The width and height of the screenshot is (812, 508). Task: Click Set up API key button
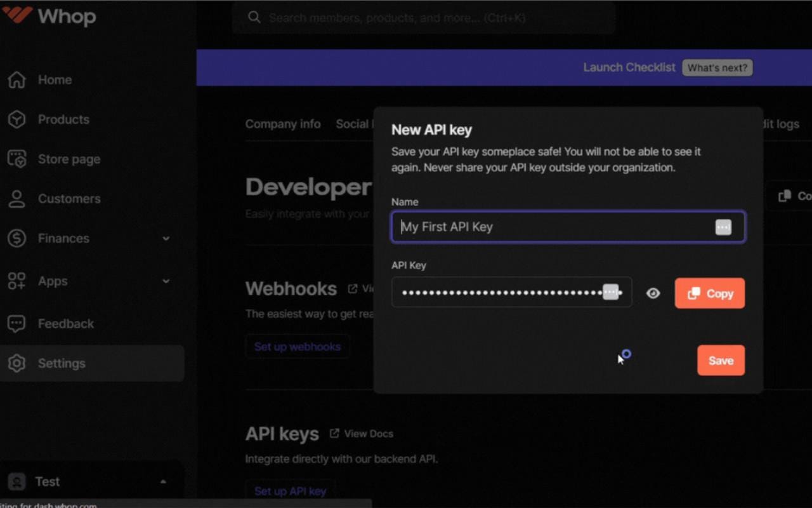coord(290,491)
